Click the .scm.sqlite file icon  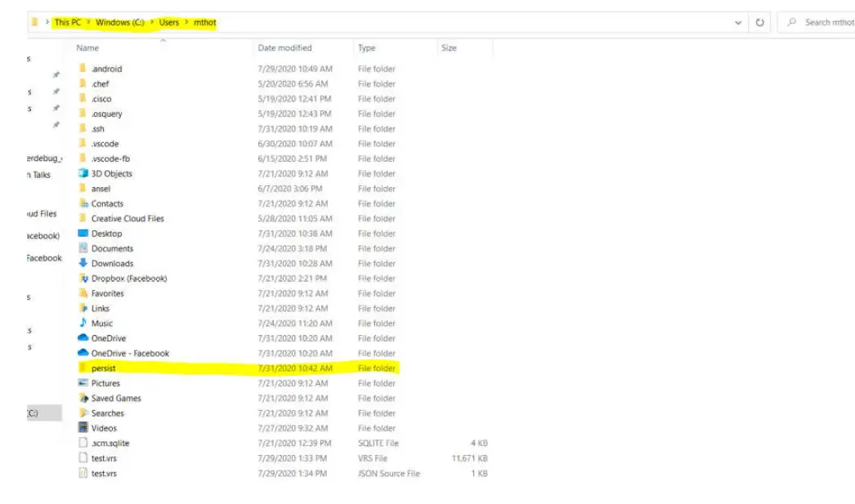click(83, 443)
